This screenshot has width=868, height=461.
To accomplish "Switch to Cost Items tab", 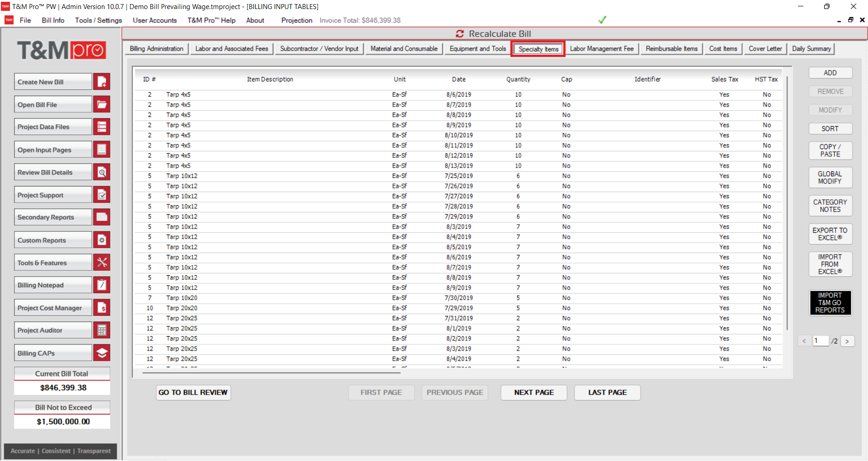I will click(723, 49).
